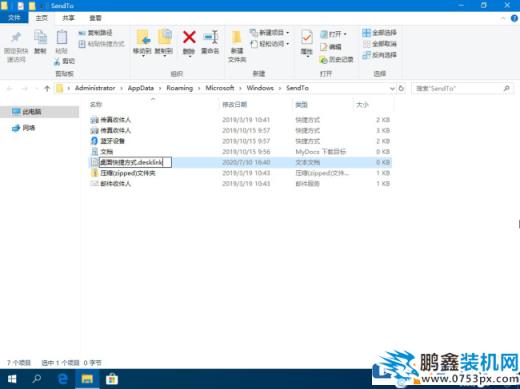Click the File Explorer taskbar icon

(87, 379)
